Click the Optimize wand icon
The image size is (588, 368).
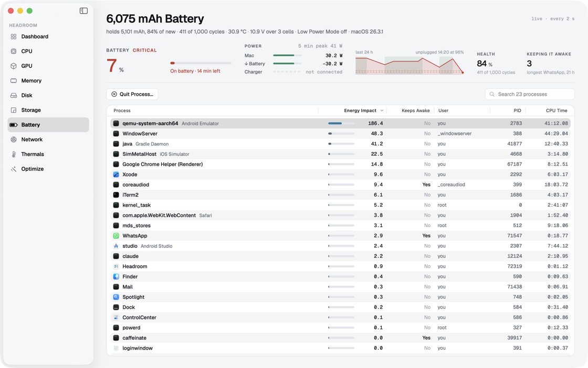click(x=14, y=169)
